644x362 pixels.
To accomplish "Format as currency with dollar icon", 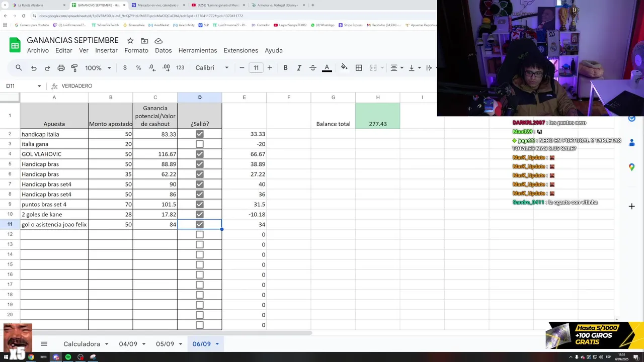I will (x=125, y=68).
